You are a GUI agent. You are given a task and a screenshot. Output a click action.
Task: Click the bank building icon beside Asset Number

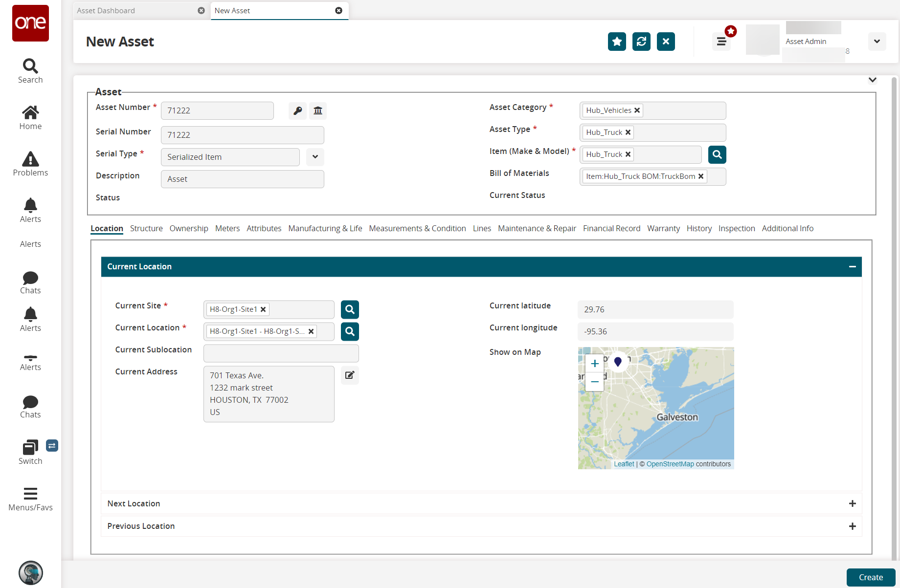318,110
